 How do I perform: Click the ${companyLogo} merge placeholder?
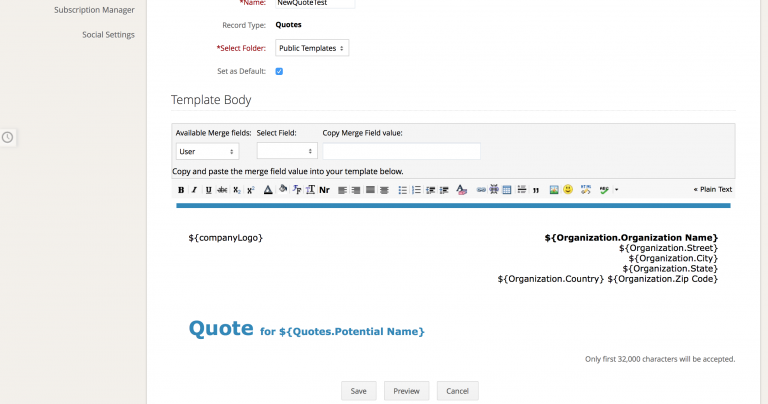pos(225,238)
